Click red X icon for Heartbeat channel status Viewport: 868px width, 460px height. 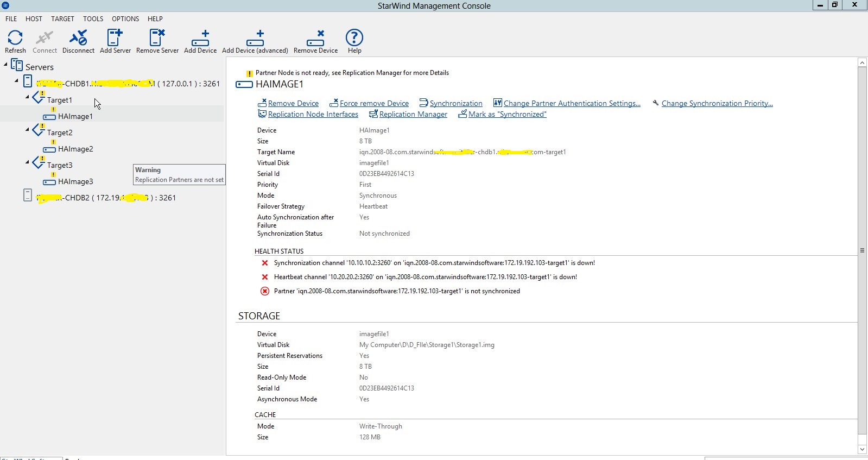point(265,277)
